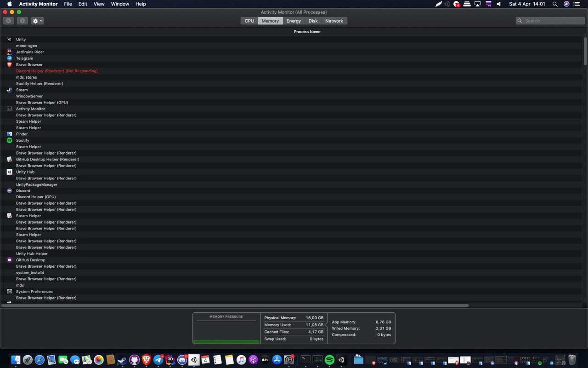The image size is (588, 368).
Task: Click the Memory Pressure graph
Action: [x=226, y=328]
